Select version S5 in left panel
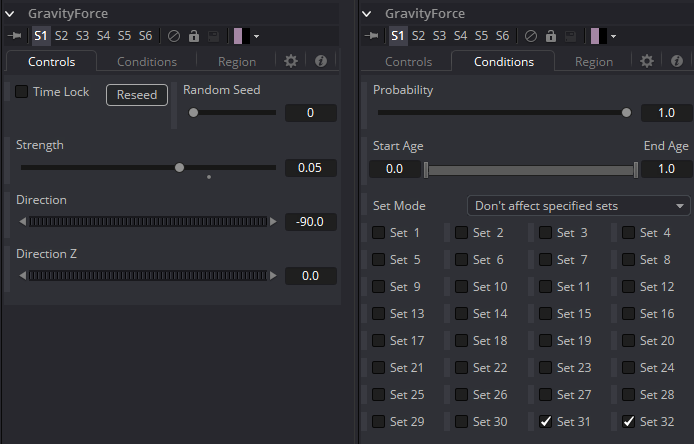Image resolution: width=694 pixels, height=444 pixels. click(x=124, y=36)
